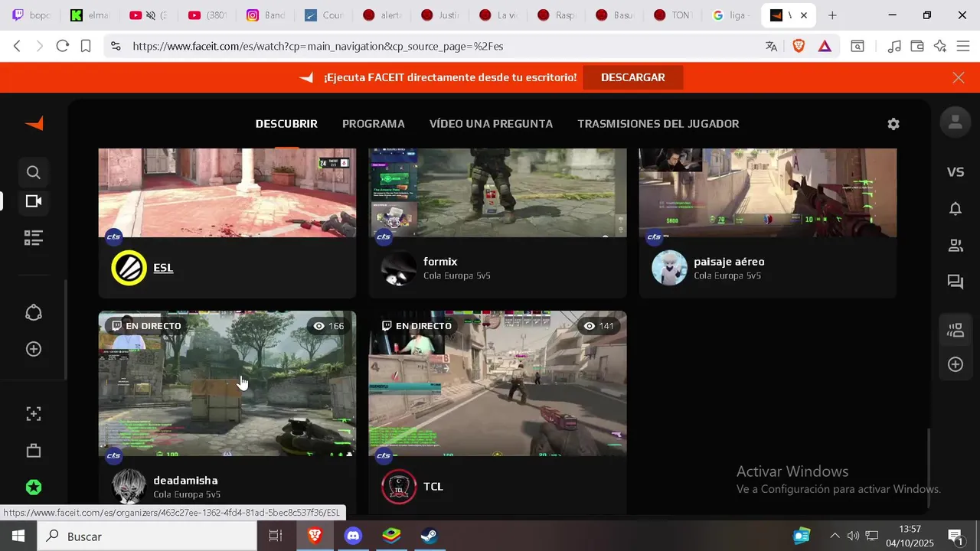The image size is (980, 551).
Task: Open watch page settings gear
Action: [x=893, y=124]
